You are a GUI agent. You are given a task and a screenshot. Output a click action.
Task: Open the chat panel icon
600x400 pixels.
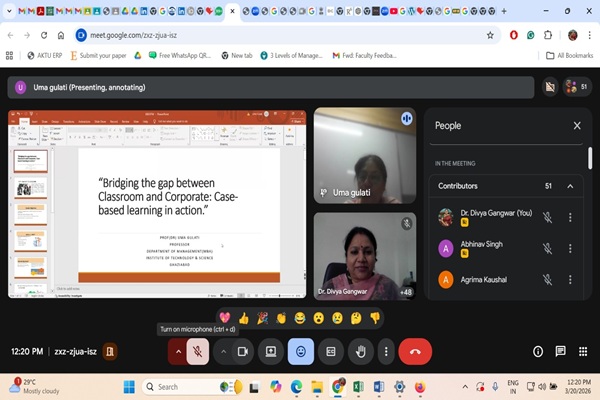[560, 351]
